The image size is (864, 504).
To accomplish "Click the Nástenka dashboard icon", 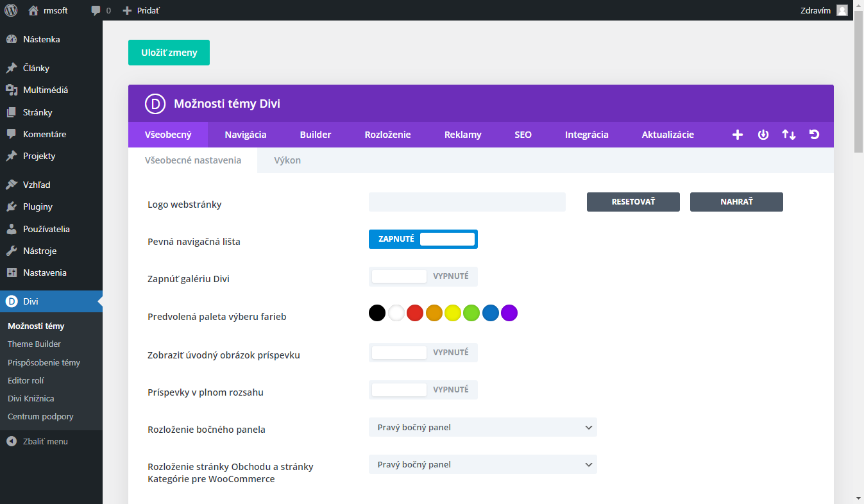I will (x=12, y=39).
